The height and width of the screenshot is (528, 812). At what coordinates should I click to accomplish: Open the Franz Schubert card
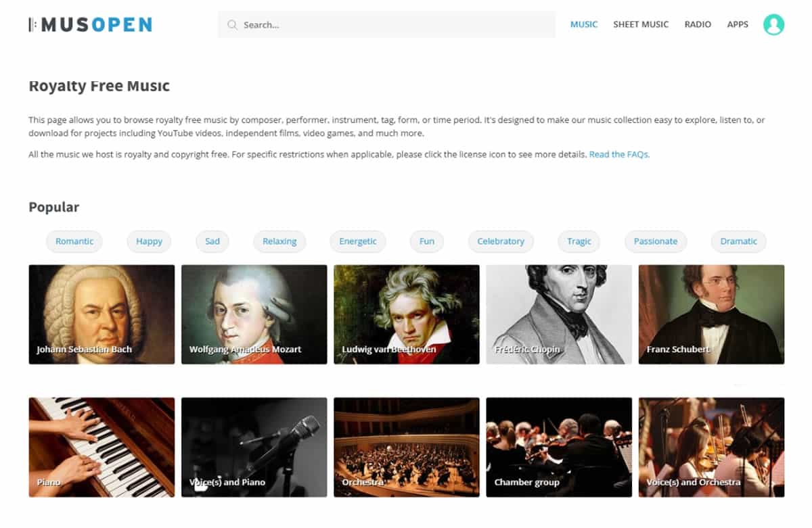[x=711, y=314]
